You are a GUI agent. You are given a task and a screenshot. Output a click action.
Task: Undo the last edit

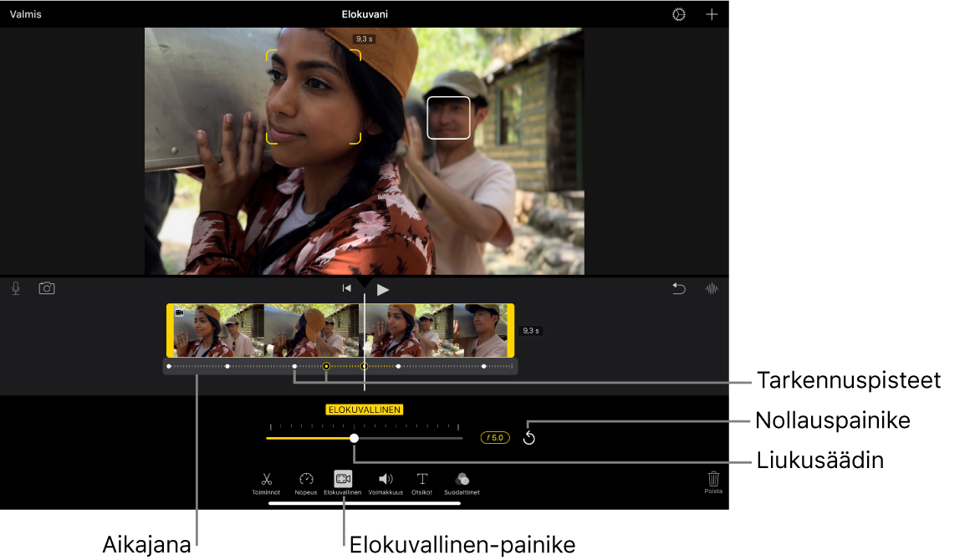[x=679, y=288]
